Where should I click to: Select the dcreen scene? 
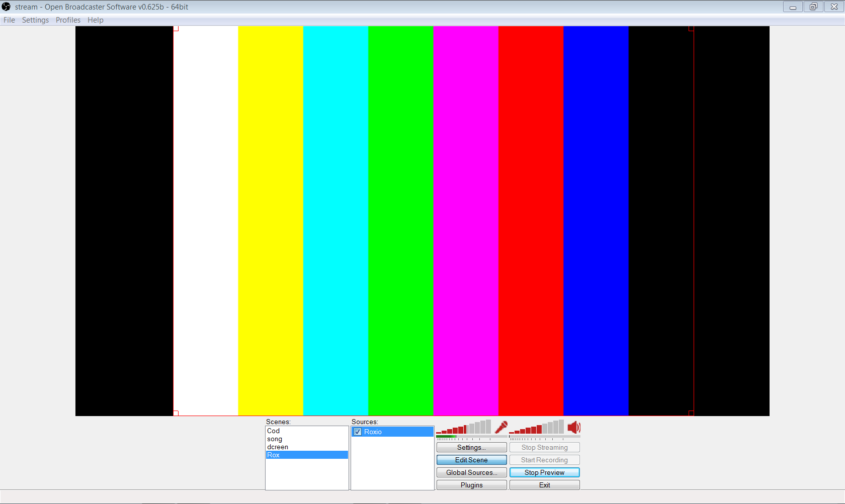tap(307, 447)
